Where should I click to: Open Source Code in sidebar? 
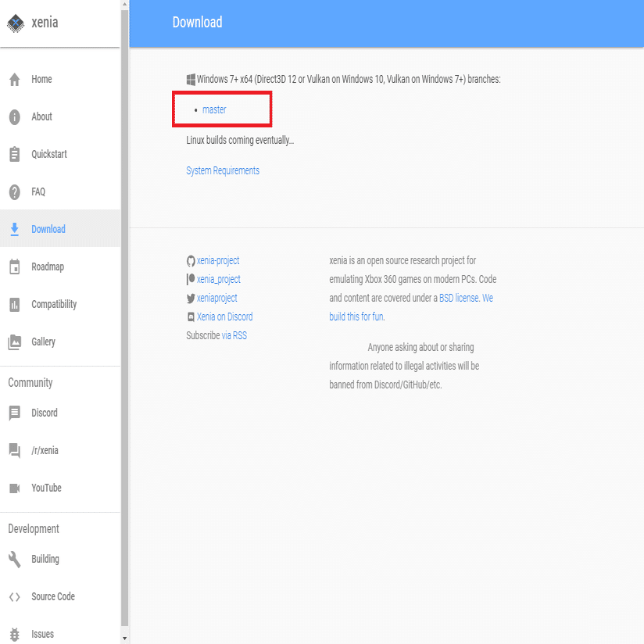(x=60, y=597)
